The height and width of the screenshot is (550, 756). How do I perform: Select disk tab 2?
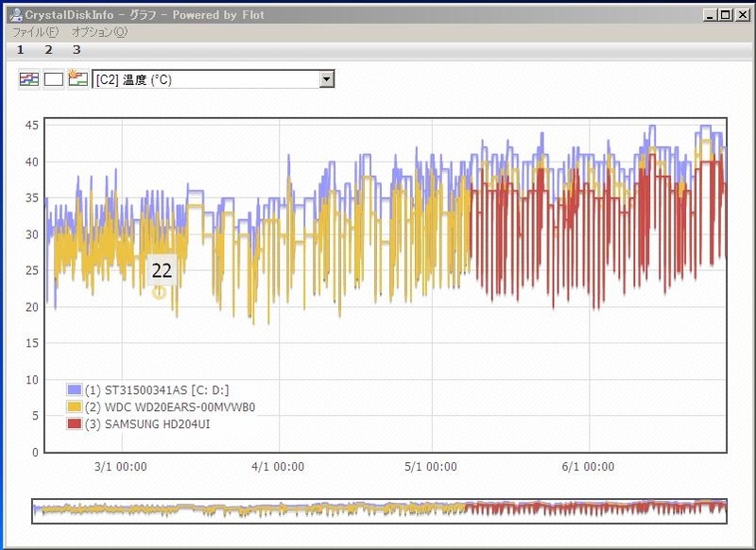48,50
